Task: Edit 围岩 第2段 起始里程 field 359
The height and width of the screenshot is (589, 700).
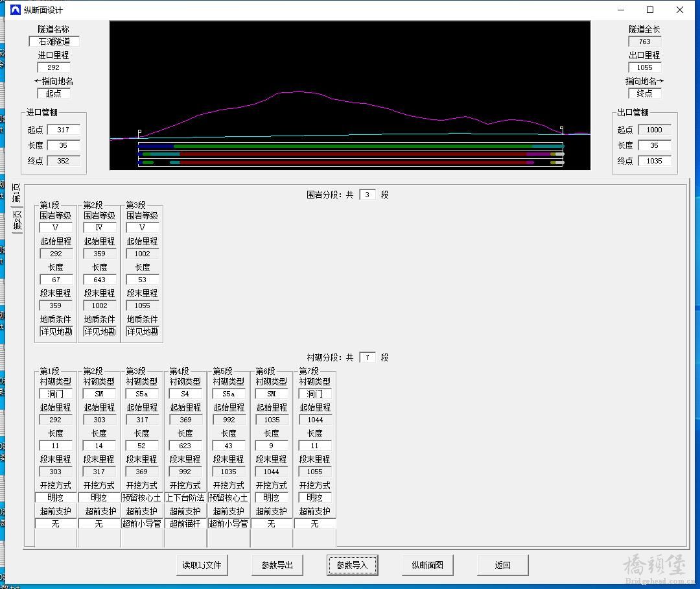Action: (99, 254)
